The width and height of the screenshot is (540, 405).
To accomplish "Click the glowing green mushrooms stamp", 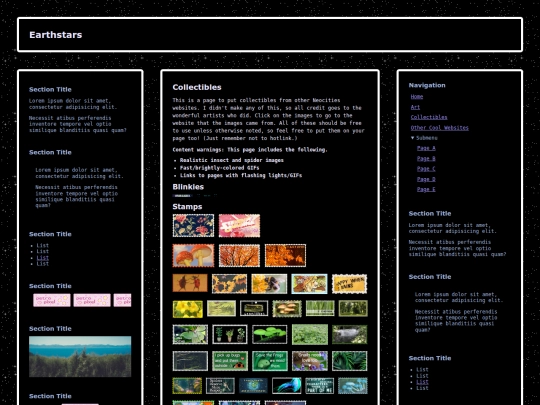I will [269, 334].
